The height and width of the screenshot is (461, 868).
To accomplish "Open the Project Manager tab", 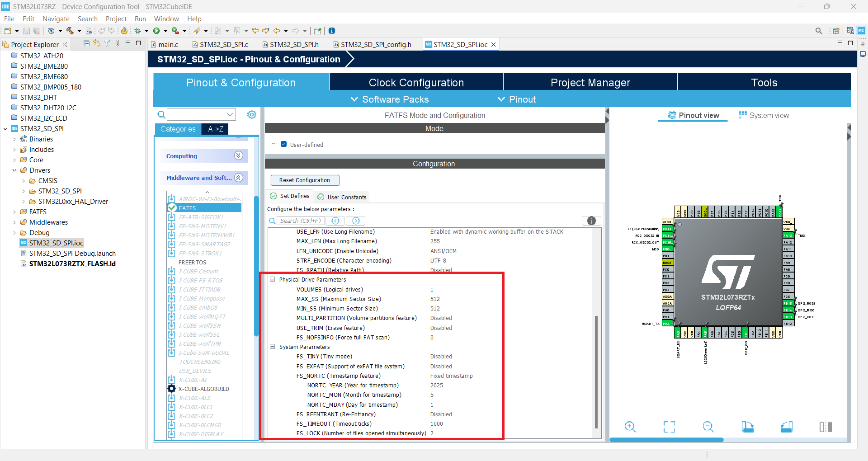I will click(x=590, y=83).
